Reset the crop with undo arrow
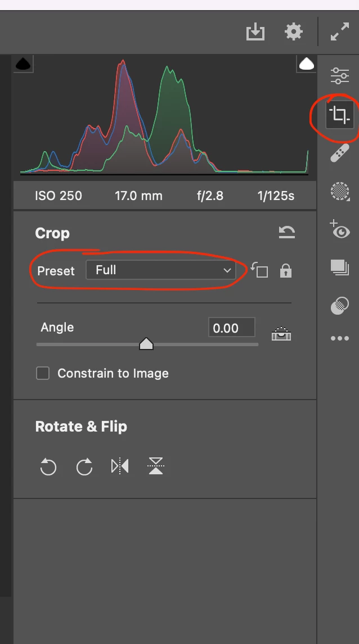 pos(286,233)
